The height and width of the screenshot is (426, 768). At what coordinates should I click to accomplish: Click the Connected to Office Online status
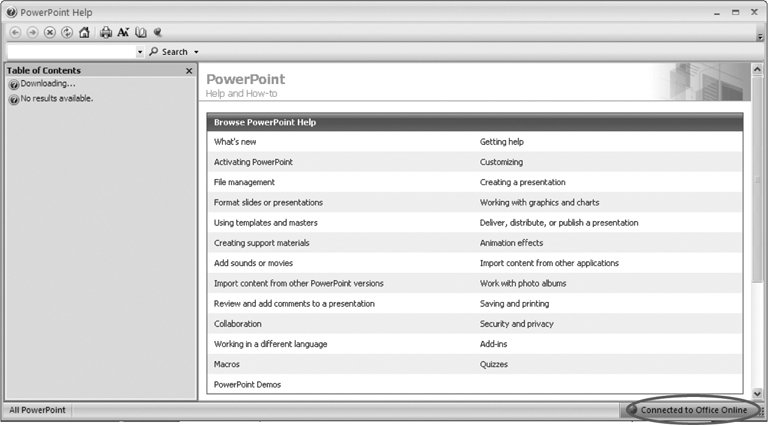coord(694,410)
